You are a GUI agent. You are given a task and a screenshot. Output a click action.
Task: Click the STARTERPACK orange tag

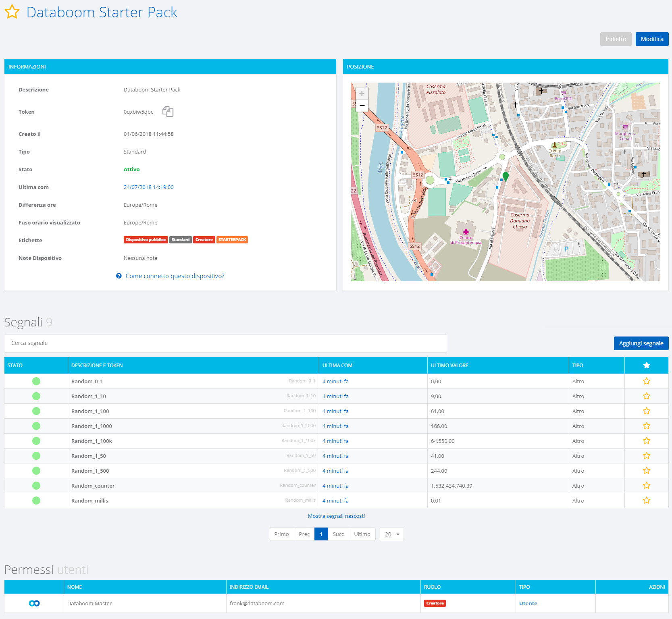(232, 240)
